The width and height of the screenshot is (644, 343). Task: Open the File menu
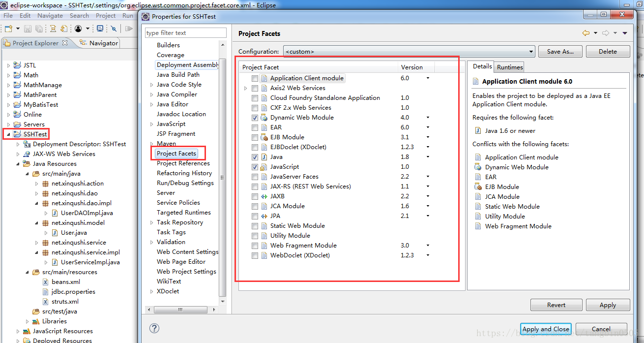(8, 16)
